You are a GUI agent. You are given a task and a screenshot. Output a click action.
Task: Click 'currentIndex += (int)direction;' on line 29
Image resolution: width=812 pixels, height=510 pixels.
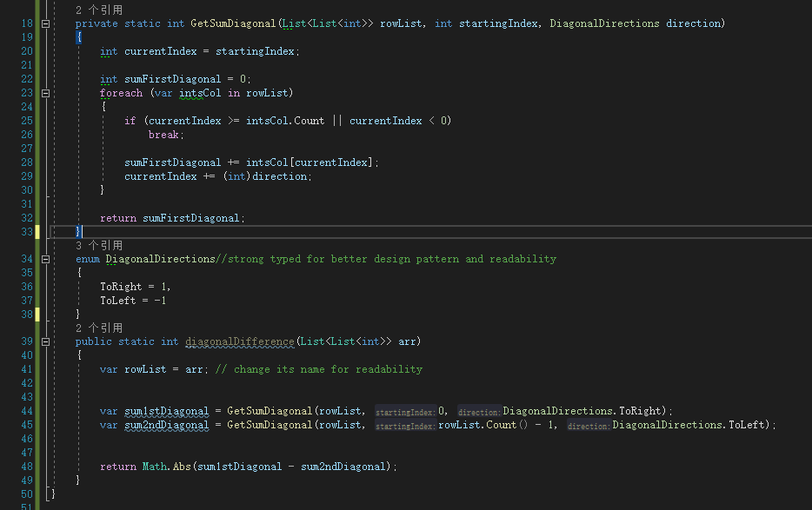218,176
